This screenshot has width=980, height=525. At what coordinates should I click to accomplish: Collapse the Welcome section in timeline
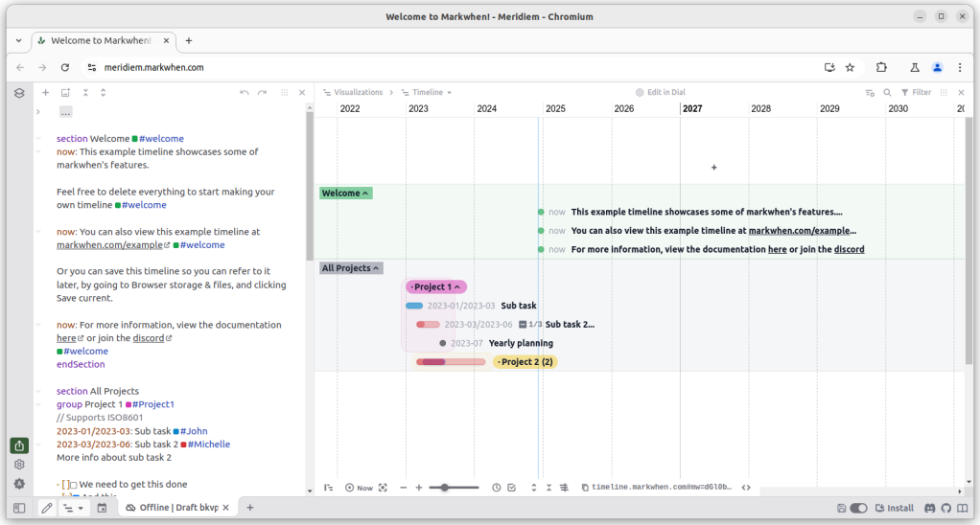345,193
